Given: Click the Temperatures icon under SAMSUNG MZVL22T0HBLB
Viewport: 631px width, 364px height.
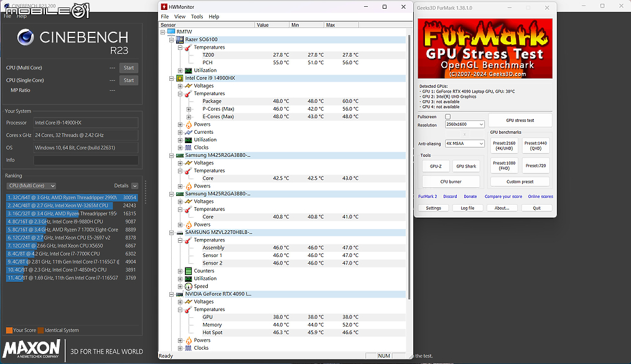Looking at the screenshot, I should coord(188,240).
